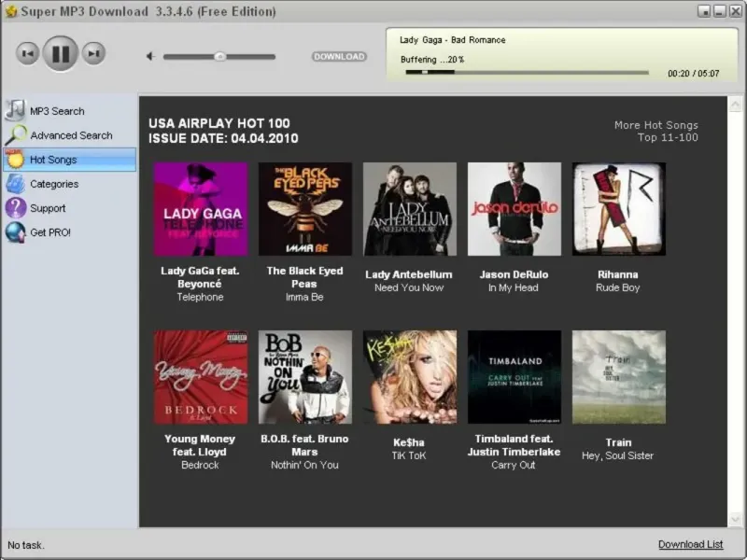Skip to the next track
Image resolution: width=747 pixels, height=560 pixels.
tap(93, 53)
